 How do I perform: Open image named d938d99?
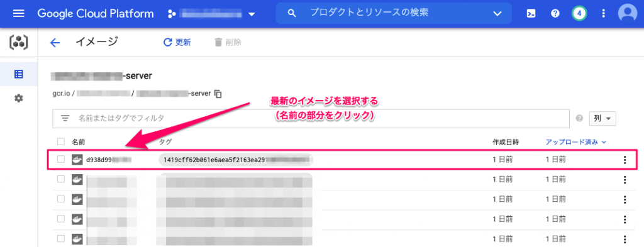[108, 160]
